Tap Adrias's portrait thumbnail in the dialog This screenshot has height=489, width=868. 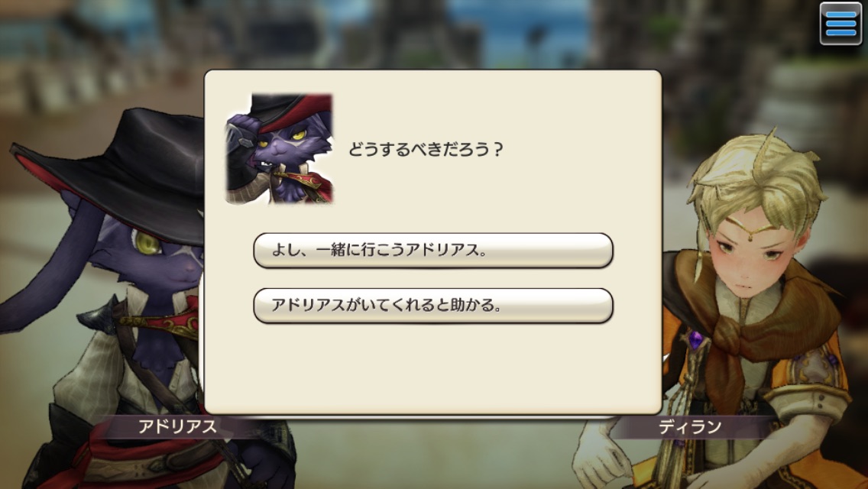[279, 148]
